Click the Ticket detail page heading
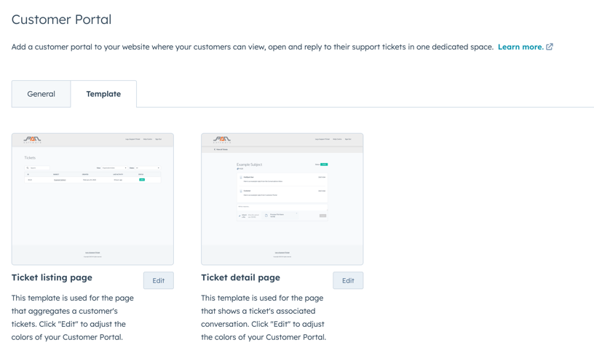This screenshot has width=594, height=364. pyautogui.click(x=240, y=277)
